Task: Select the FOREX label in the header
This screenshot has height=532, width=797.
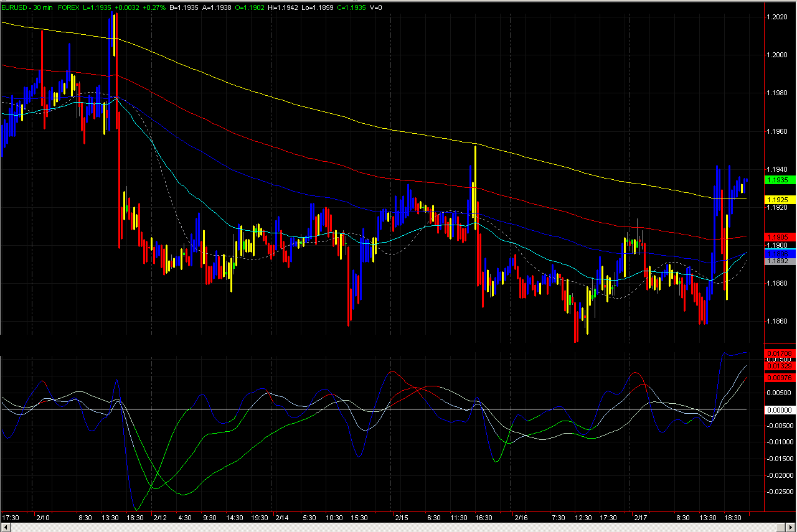Action: pyautogui.click(x=69, y=7)
